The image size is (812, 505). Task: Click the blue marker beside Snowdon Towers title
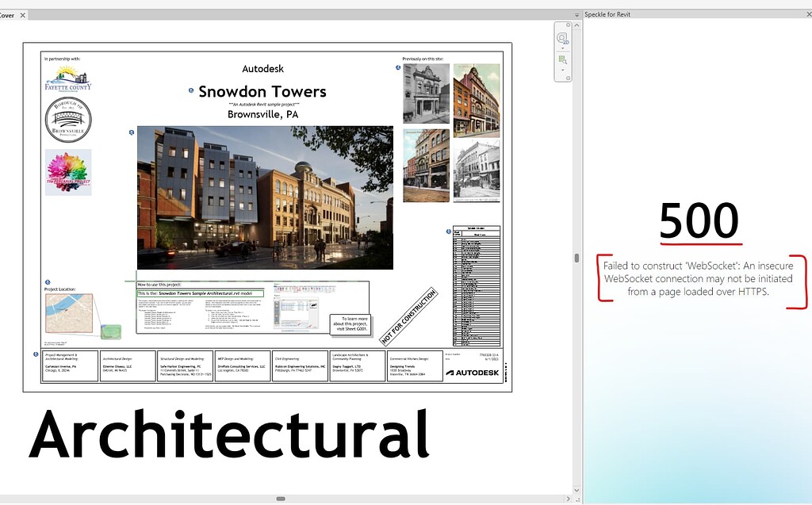click(191, 91)
